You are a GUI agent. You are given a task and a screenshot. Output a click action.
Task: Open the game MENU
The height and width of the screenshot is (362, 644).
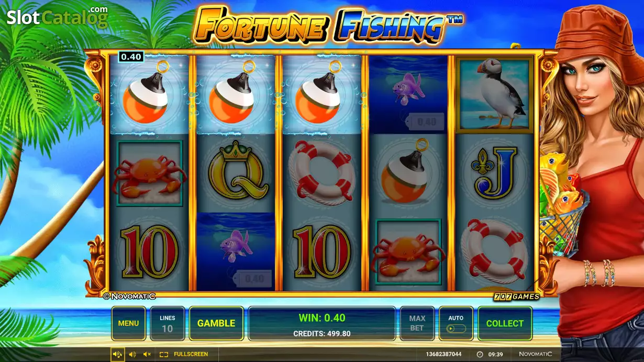[x=128, y=323]
